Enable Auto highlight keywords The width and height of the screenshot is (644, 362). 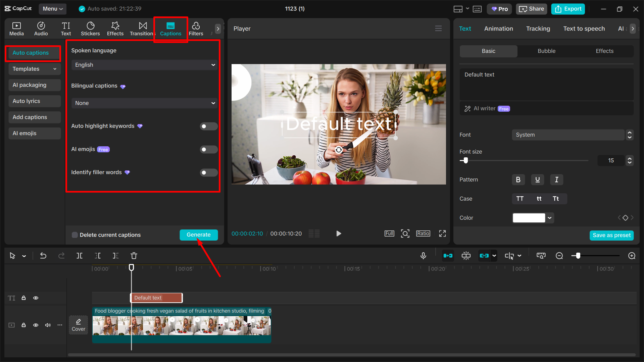pyautogui.click(x=209, y=126)
